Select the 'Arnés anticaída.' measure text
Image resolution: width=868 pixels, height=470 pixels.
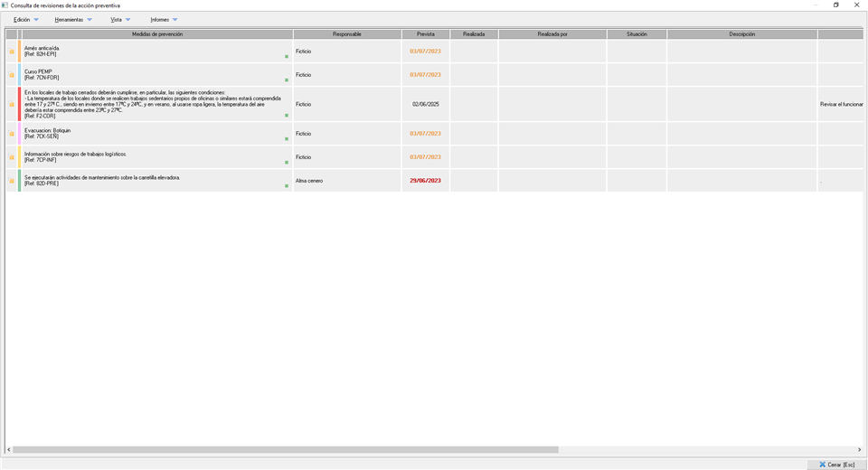click(42, 48)
